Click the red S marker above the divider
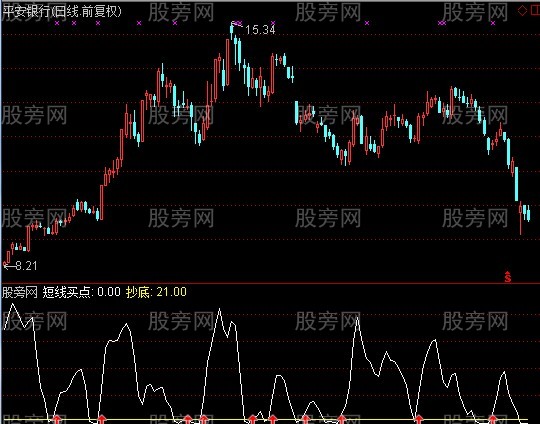The height and width of the screenshot is (424, 540). tap(508, 277)
